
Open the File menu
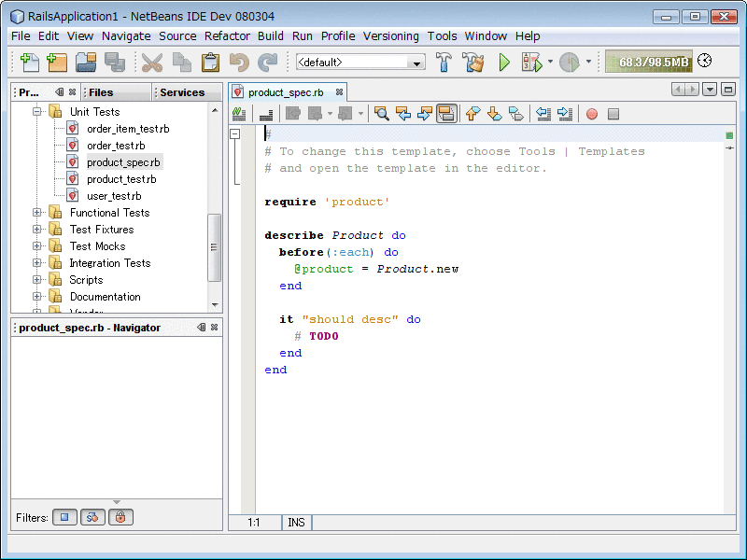pos(21,36)
